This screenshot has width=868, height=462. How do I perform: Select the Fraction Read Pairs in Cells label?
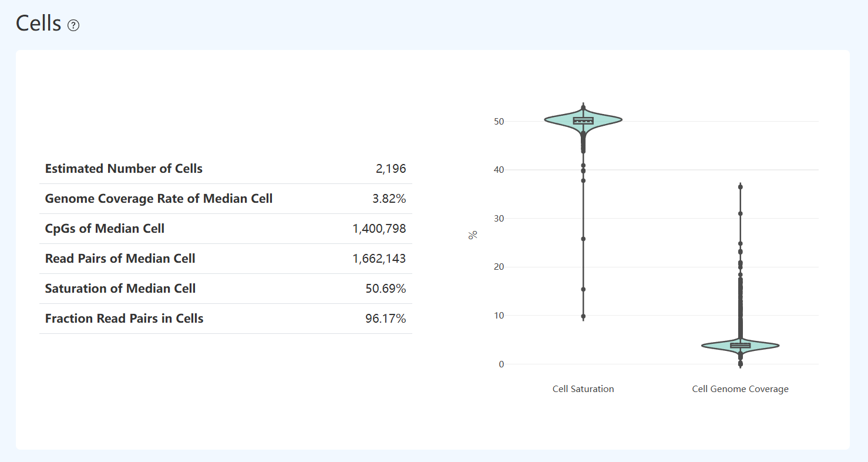(124, 319)
